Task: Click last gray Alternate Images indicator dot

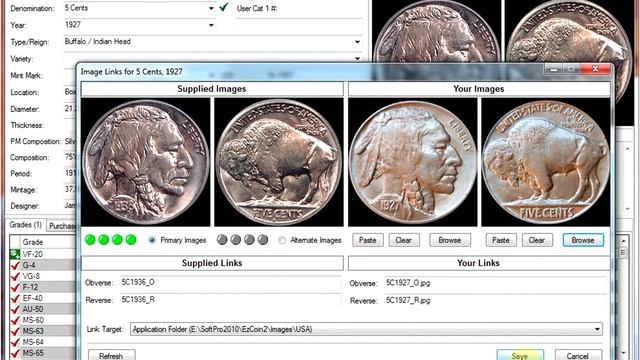Action: coord(263,240)
